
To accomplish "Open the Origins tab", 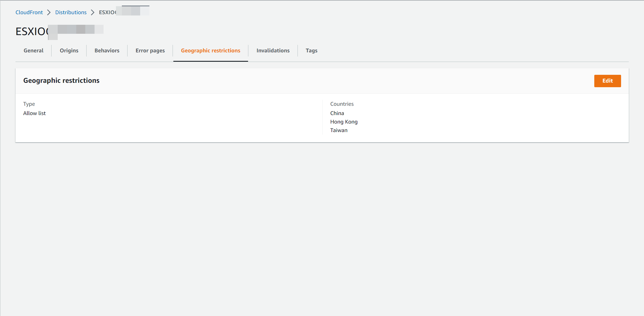I will pos(69,51).
